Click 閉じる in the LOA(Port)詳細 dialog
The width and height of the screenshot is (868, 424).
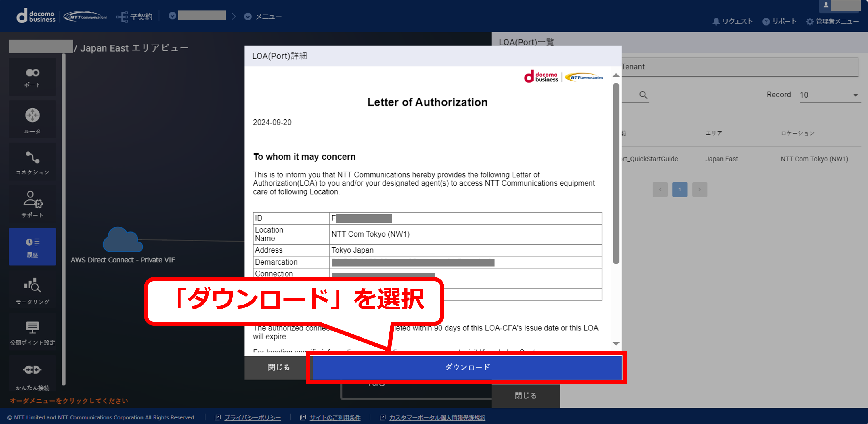click(279, 367)
